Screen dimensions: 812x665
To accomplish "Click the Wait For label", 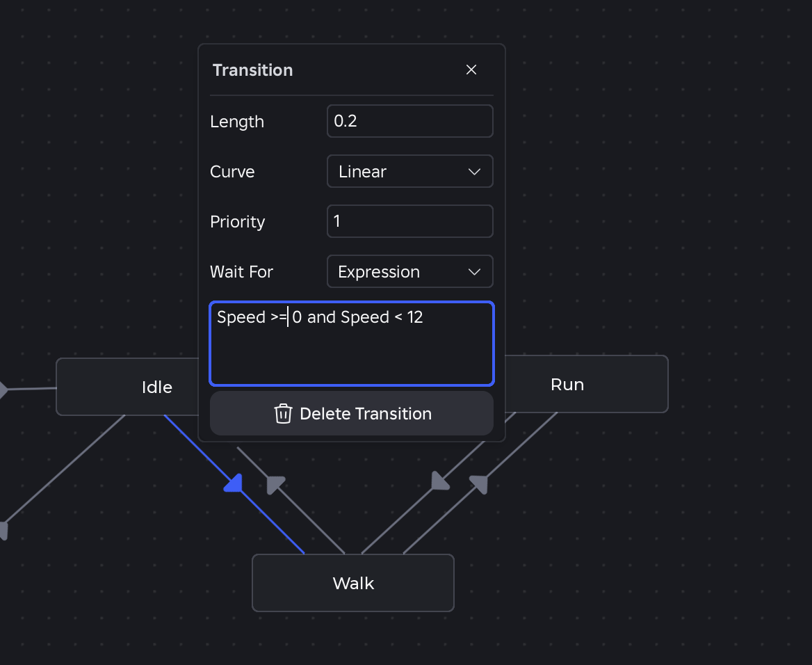I will click(x=241, y=271).
